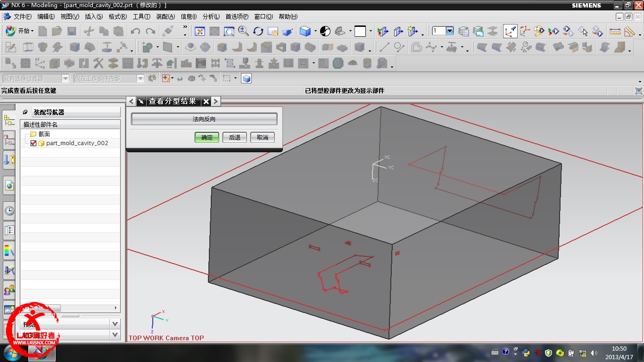Screen dimensions: 644x362
Task: Open the History clock sidebar tab
Action: [x=9, y=210]
